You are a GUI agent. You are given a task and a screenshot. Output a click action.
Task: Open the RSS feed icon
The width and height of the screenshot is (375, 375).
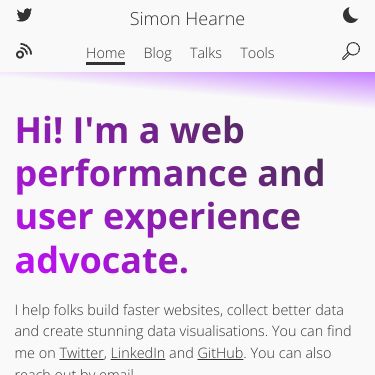pyautogui.click(x=24, y=52)
